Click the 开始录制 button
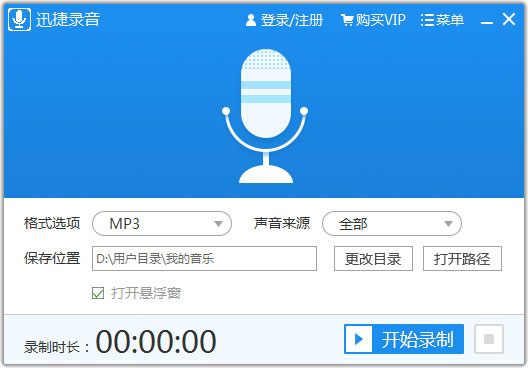The width and height of the screenshot is (528, 368). pos(404,339)
